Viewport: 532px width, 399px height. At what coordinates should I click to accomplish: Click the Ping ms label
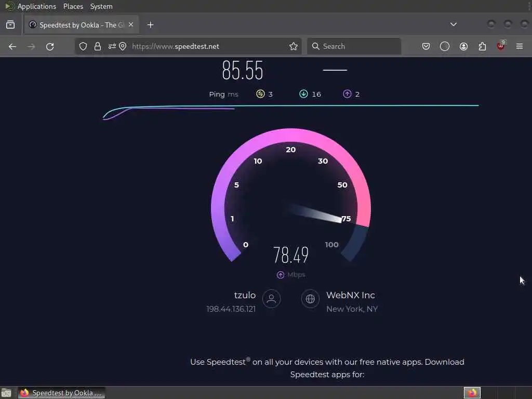click(223, 95)
